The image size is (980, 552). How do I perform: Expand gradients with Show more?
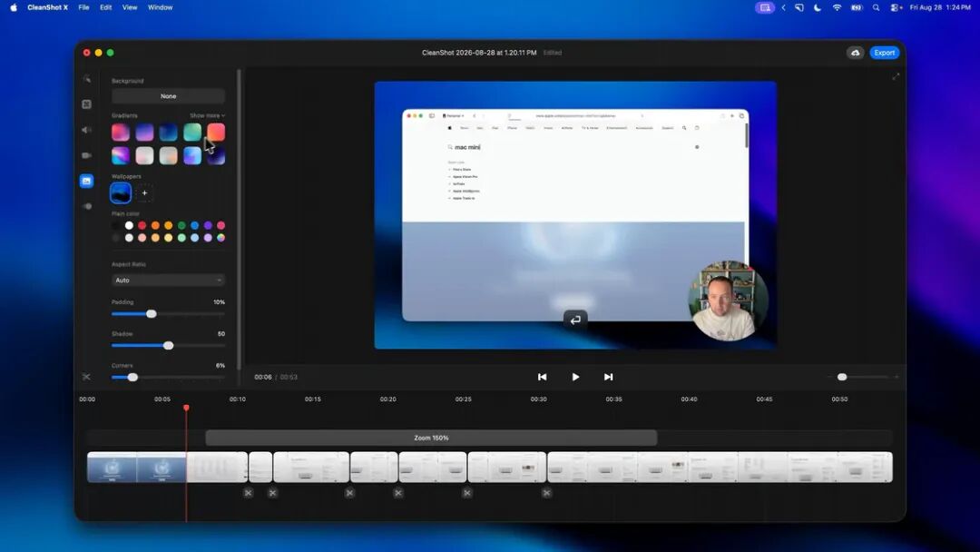click(208, 115)
